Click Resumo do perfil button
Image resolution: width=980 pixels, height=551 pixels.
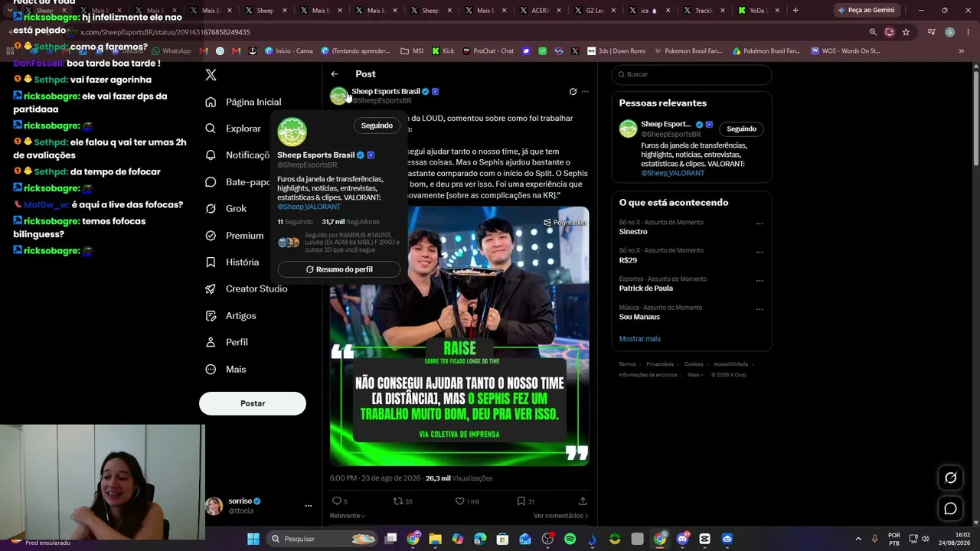point(339,269)
